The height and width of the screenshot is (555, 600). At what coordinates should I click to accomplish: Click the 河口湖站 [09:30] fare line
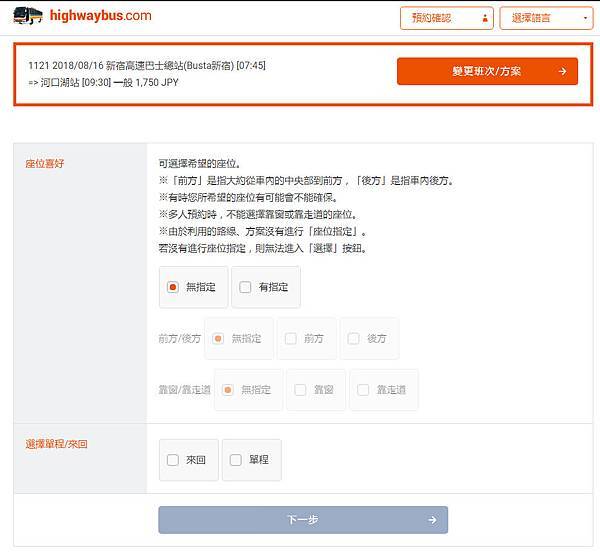click(103, 82)
